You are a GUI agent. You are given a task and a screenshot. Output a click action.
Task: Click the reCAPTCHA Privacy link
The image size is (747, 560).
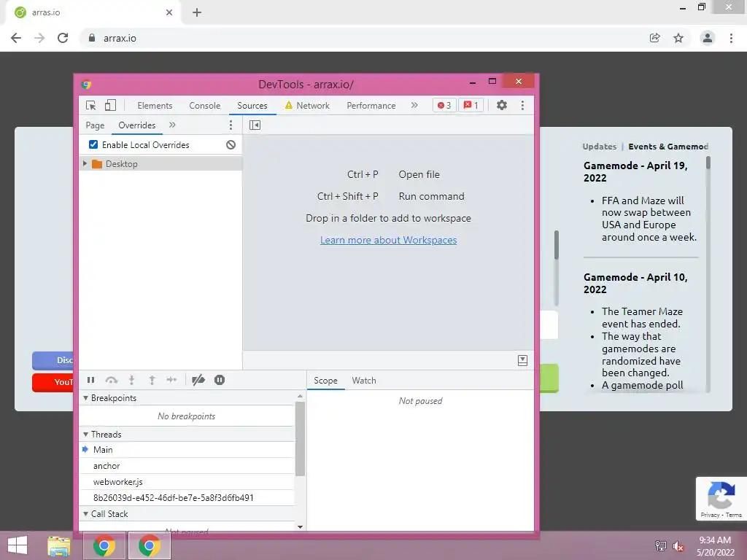pyautogui.click(x=710, y=515)
